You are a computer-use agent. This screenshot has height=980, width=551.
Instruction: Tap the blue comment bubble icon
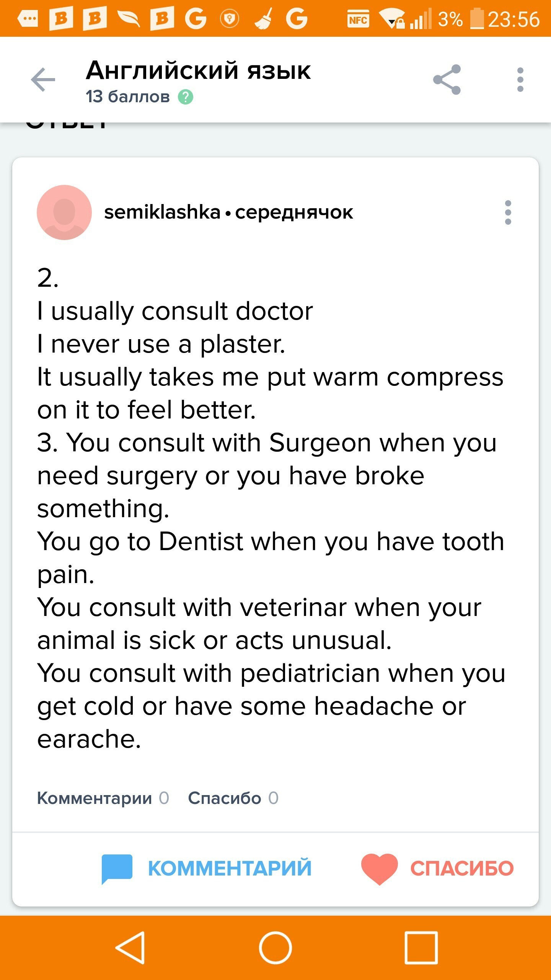click(117, 868)
